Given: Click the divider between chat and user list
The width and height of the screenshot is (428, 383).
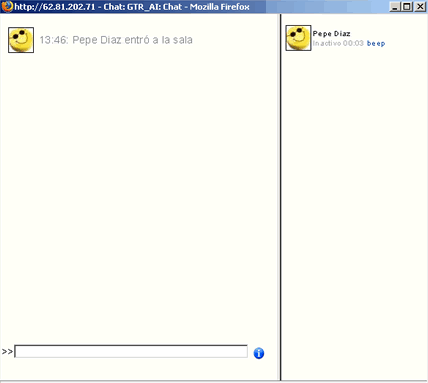Looking at the screenshot, I should [x=280, y=197].
